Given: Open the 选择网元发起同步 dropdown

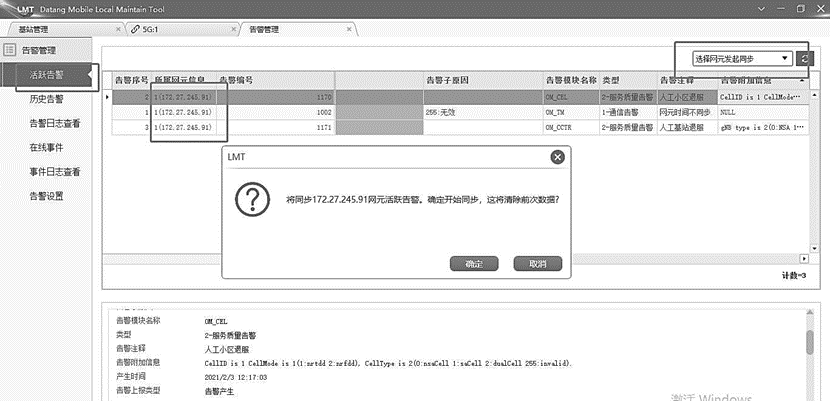Looking at the screenshot, I should [x=742, y=59].
